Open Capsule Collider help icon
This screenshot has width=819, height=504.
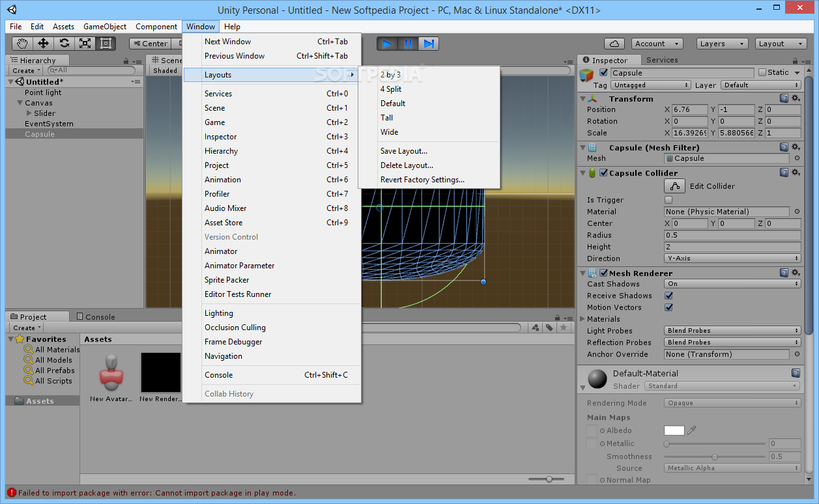(784, 173)
